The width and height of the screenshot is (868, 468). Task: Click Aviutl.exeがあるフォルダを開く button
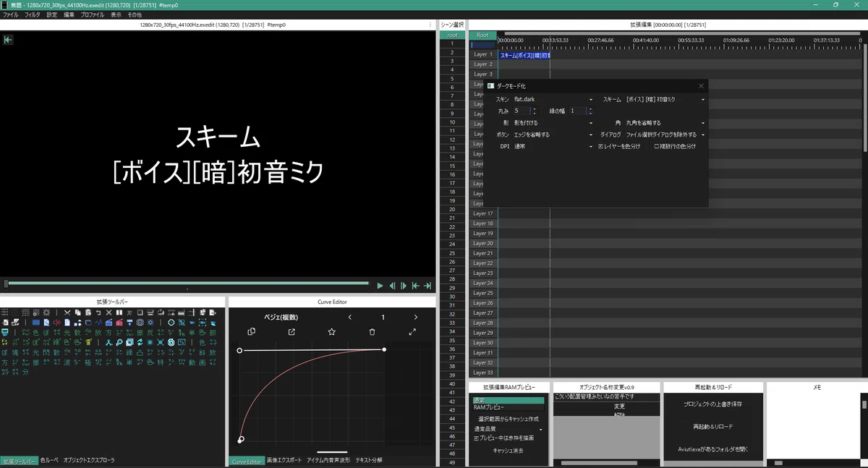[712, 449]
